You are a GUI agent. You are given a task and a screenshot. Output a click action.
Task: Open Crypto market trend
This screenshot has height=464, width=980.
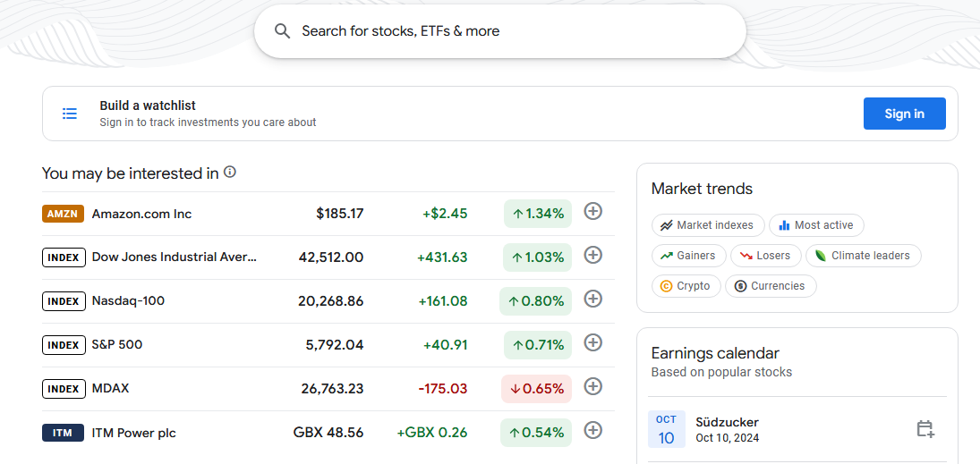pyautogui.click(x=686, y=286)
